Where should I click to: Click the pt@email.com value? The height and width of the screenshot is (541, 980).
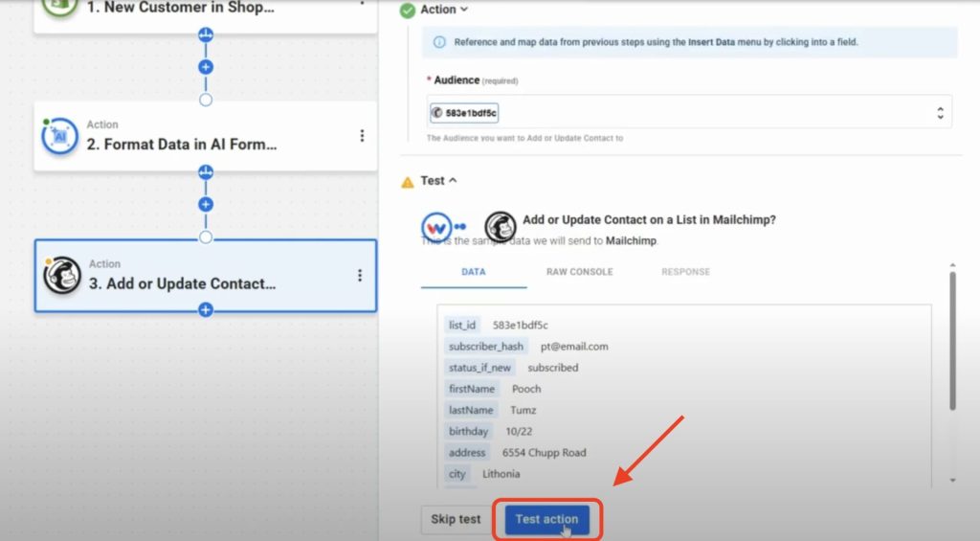click(574, 346)
